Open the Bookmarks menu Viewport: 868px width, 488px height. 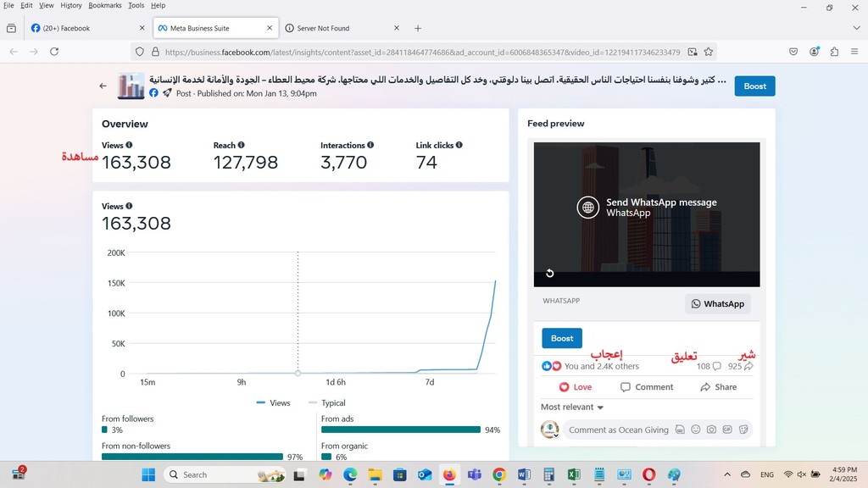[104, 6]
